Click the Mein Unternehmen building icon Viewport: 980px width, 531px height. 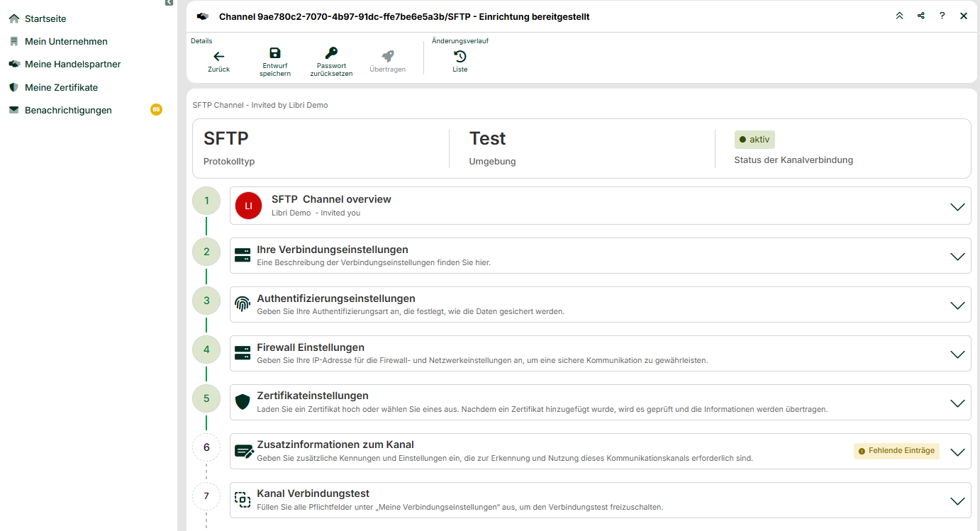point(13,41)
